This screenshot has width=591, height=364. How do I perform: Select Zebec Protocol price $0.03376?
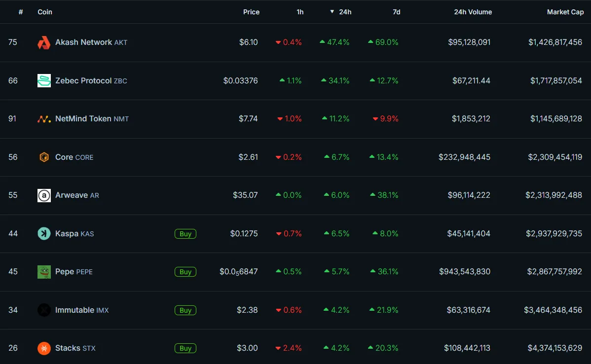coord(240,80)
